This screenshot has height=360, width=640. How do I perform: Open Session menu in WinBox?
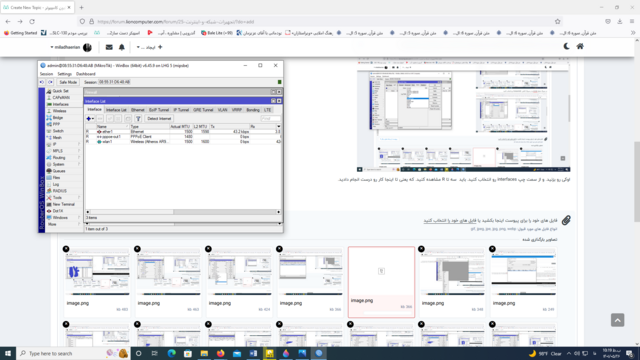46,74
